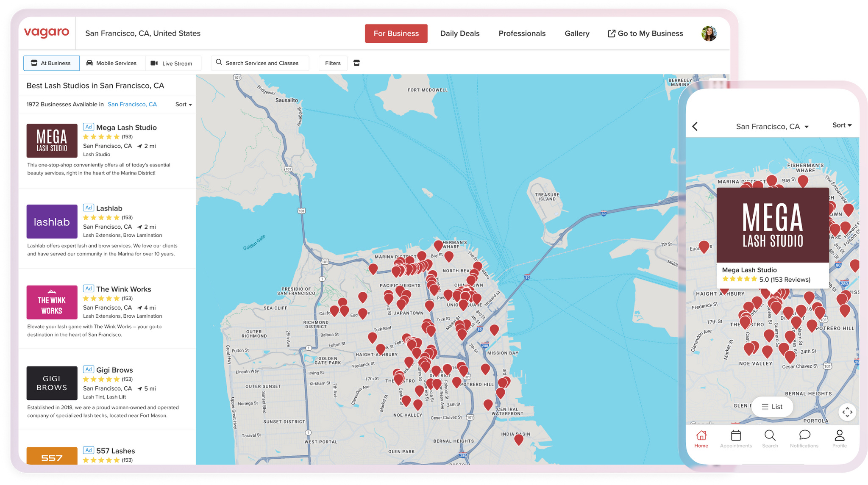
Task: Click the 'Sausalito' map label
Action: [287, 100]
